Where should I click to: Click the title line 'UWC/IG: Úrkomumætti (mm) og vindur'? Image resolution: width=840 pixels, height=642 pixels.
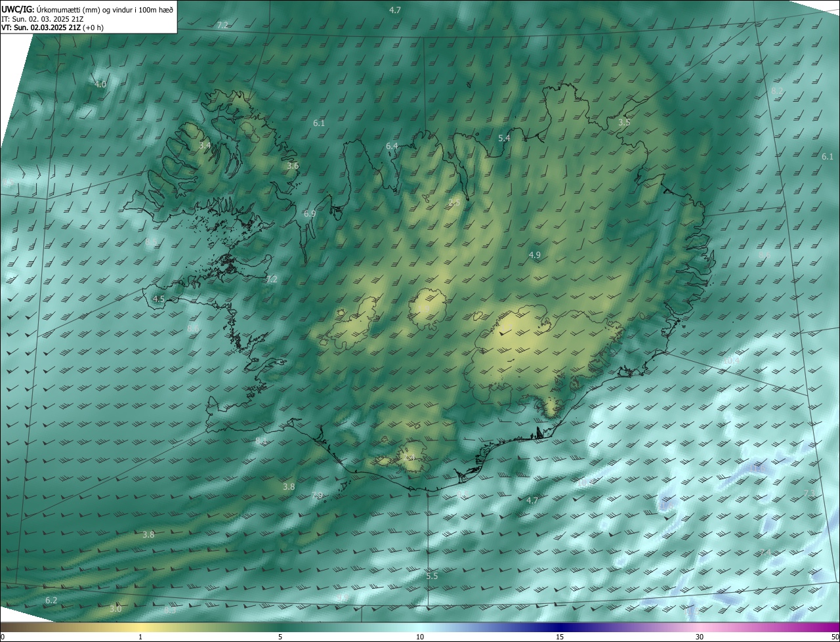(x=87, y=9)
